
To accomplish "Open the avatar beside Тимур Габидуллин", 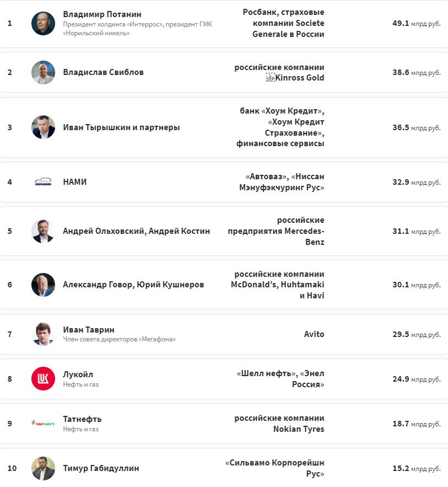I will (x=43, y=468).
